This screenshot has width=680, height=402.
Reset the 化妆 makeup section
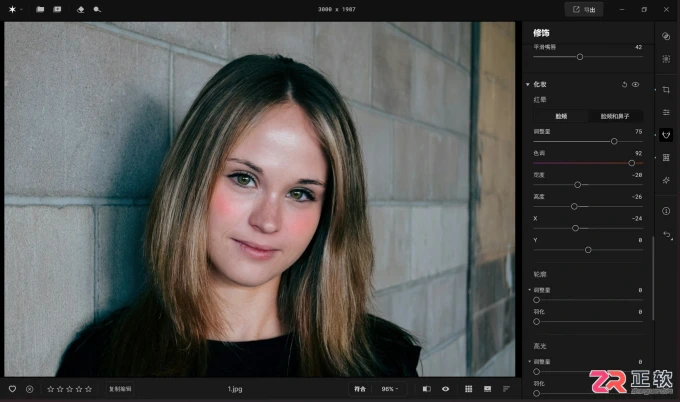click(x=624, y=85)
